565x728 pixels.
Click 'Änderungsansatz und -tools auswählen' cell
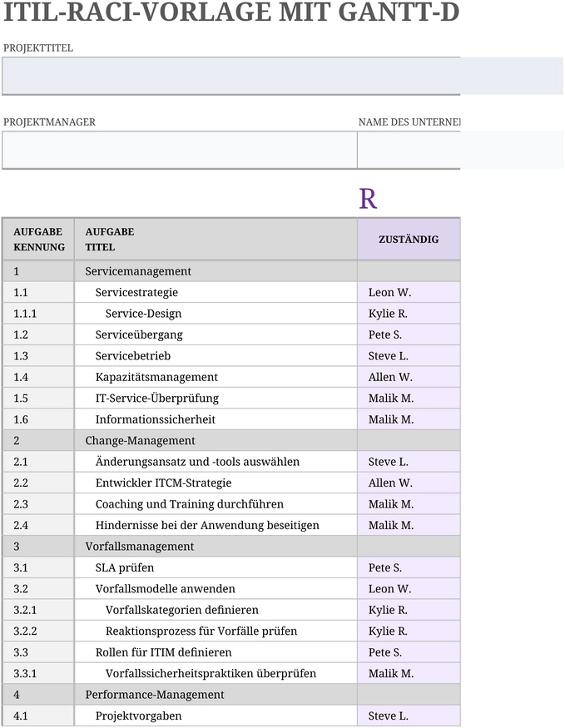coord(216,462)
